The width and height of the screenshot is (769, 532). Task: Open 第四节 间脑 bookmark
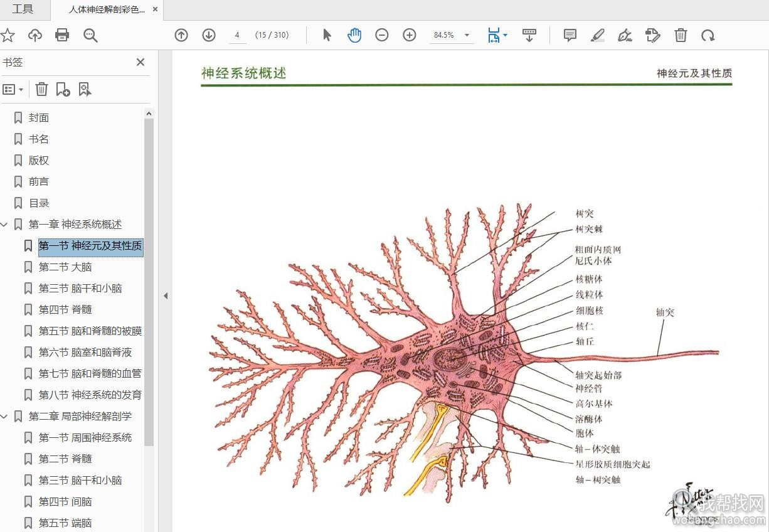point(65,502)
